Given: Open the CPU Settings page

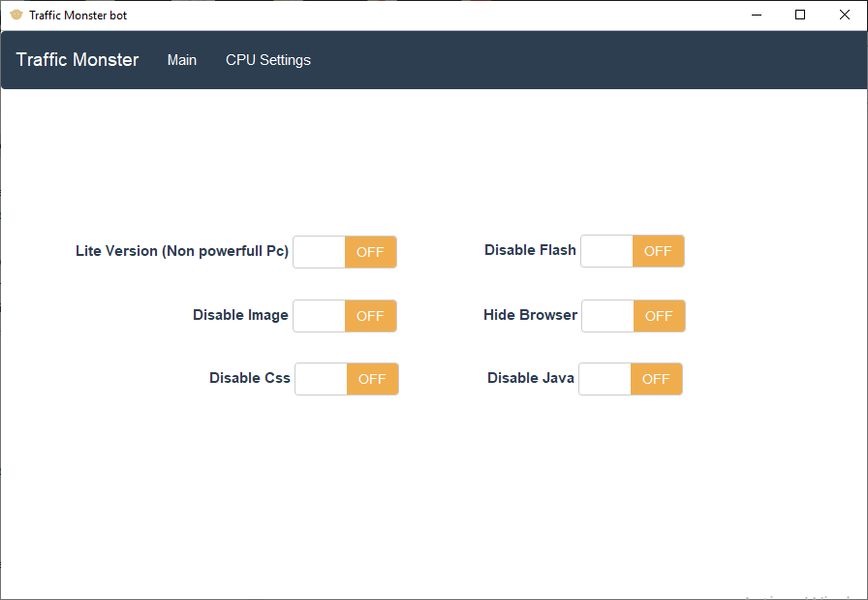Looking at the screenshot, I should click(x=267, y=59).
